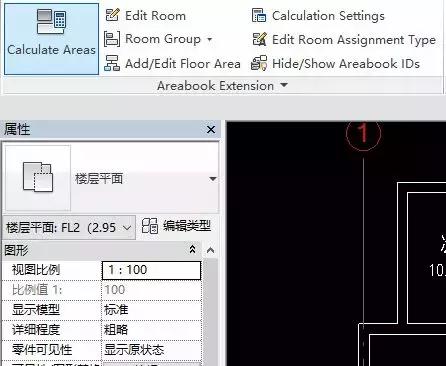This screenshot has height=366, width=446.
Task: Click the 比例值 1: value 100
Action: click(x=151, y=290)
